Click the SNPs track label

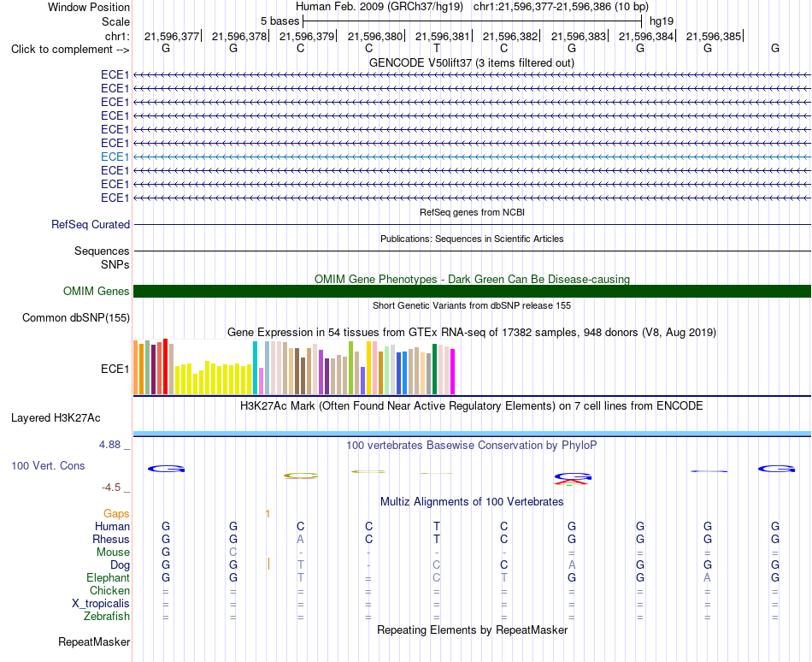tap(115, 264)
